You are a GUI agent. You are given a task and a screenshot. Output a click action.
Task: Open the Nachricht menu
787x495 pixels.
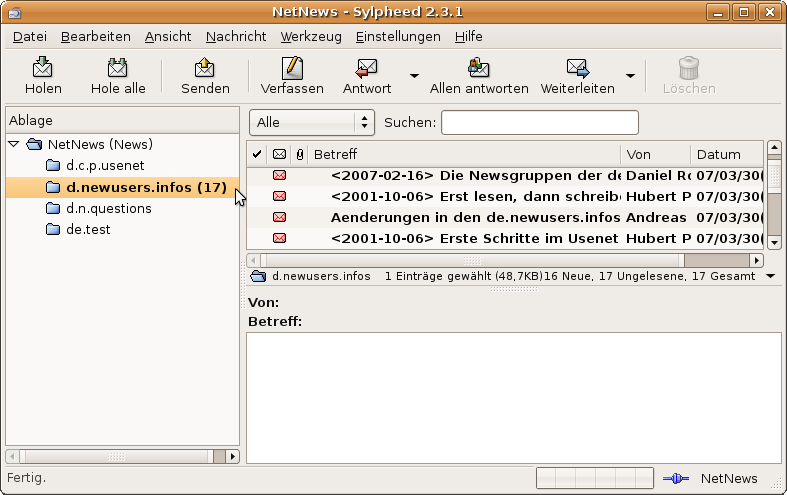tap(236, 37)
